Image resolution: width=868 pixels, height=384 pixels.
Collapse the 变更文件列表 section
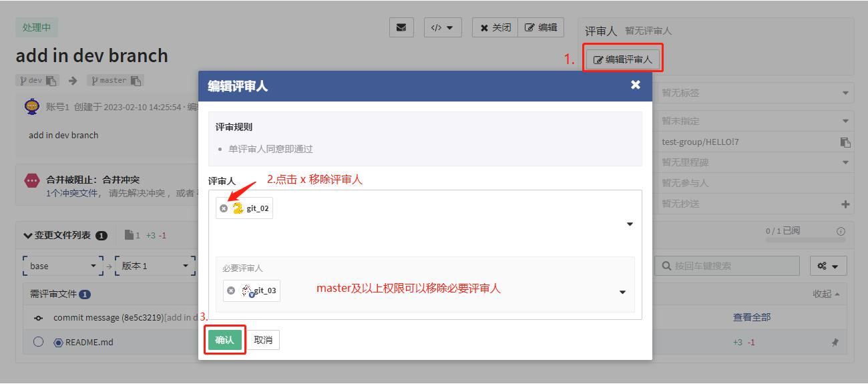[28, 236]
